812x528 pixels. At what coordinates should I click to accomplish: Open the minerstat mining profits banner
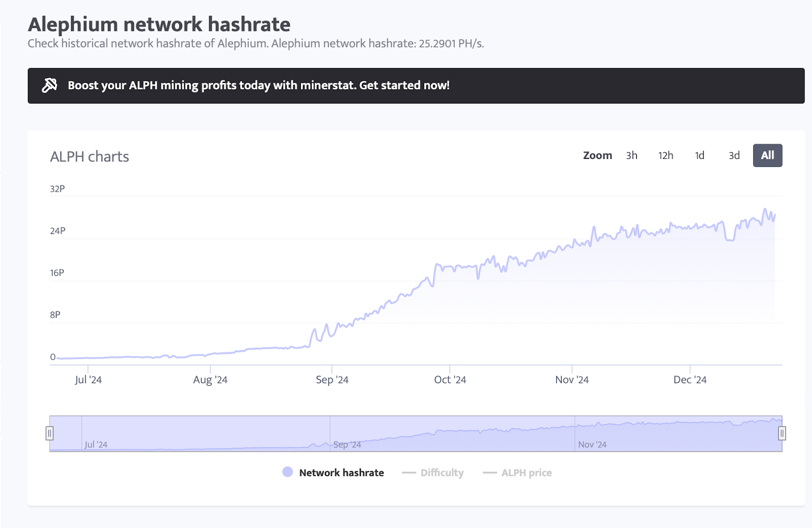(x=416, y=86)
